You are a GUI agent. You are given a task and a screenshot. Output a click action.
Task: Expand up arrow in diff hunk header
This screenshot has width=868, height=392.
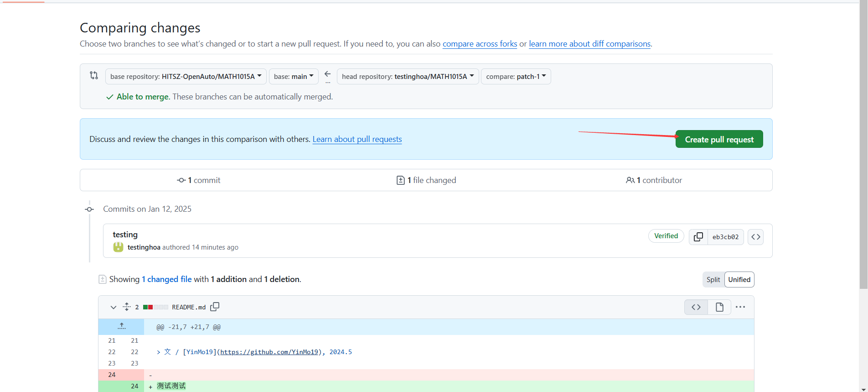(121, 327)
